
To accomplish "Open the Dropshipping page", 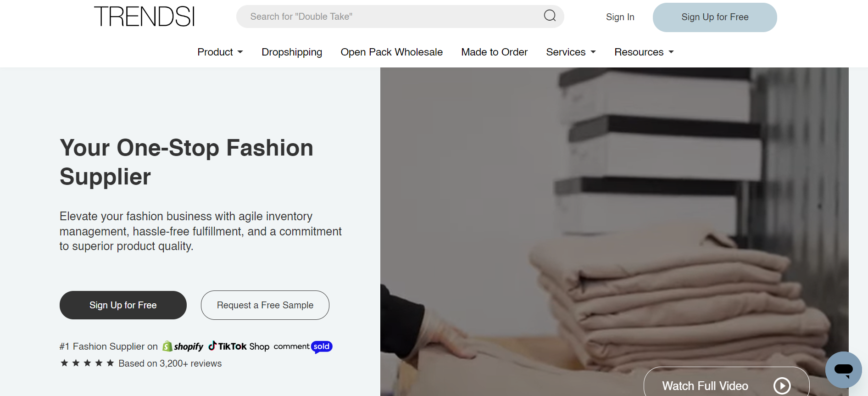I will (292, 52).
